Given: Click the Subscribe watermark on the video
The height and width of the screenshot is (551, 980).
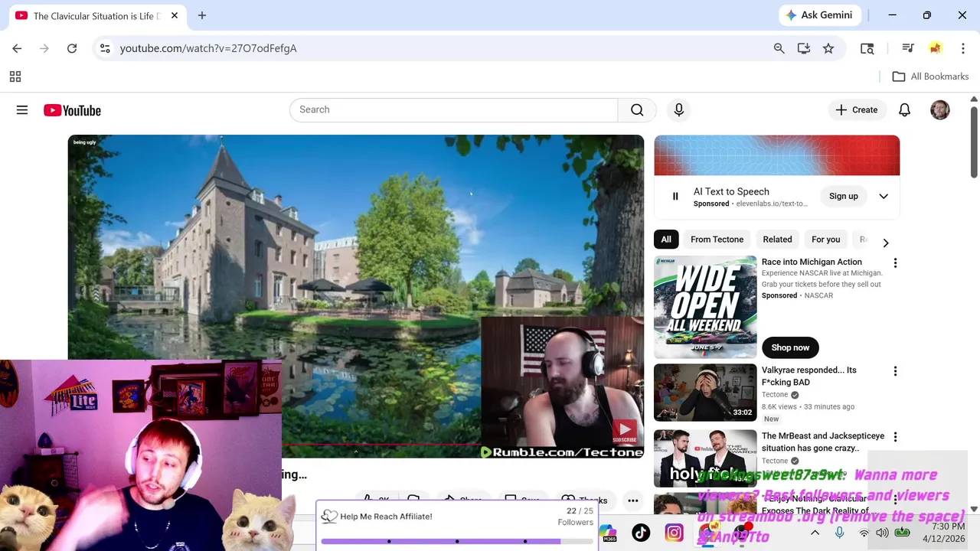Looking at the screenshot, I should point(624,432).
